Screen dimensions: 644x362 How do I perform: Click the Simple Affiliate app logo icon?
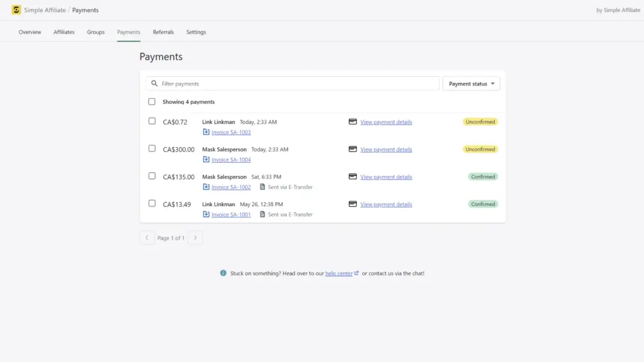[x=16, y=10]
